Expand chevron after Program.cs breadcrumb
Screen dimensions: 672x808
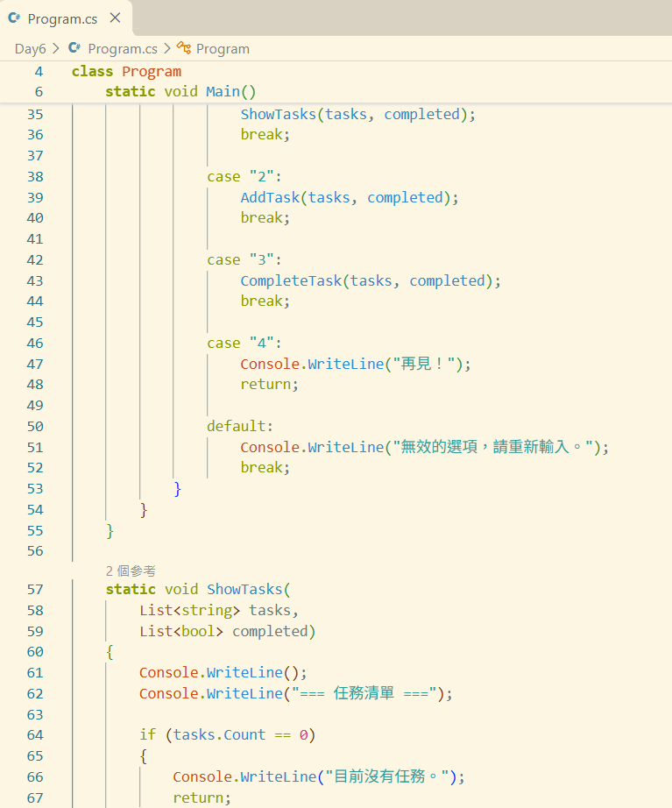point(167,48)
